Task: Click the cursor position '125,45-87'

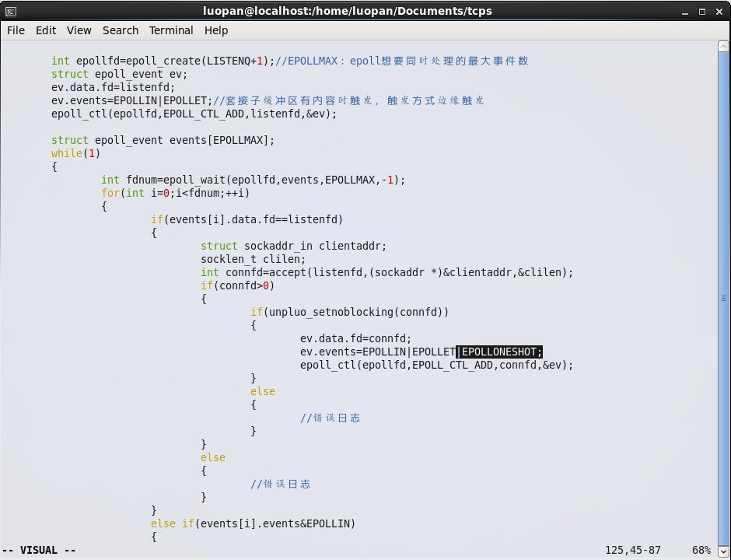Action: tap(633, 550)
